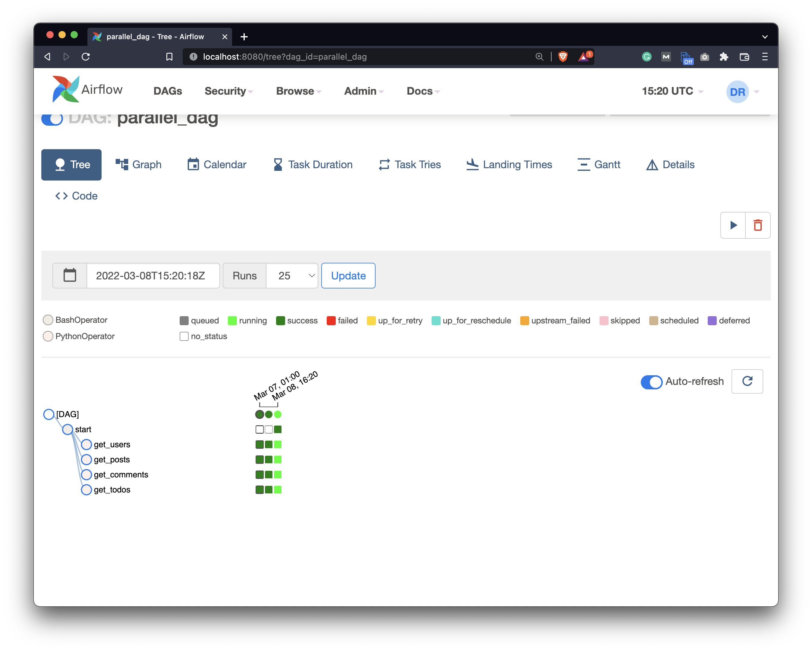This screenshot has width=812, height=651.
Task: Open the Code link
Action: pos(77,196)
